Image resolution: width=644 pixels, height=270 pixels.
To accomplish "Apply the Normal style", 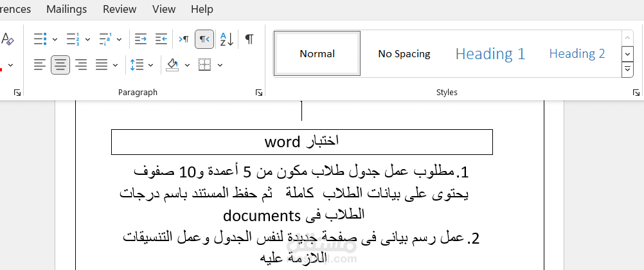I will point(317,53).
